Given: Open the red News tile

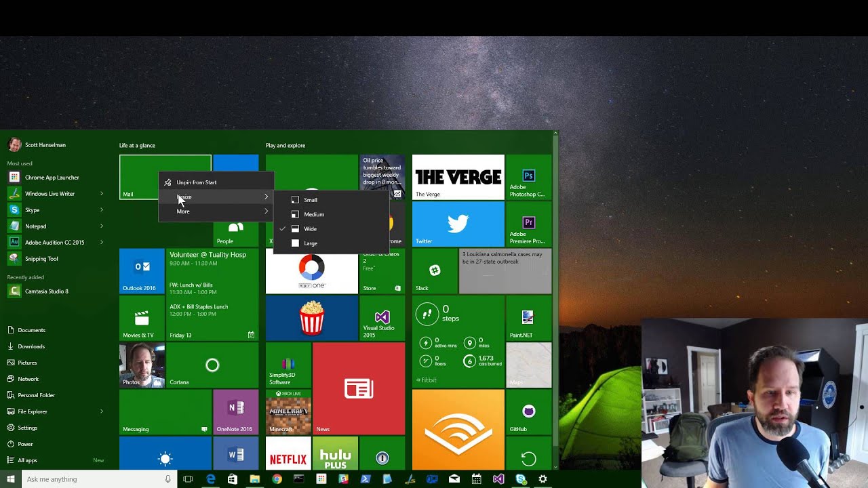Looking at the screenshot, I should tap(359, 388).
